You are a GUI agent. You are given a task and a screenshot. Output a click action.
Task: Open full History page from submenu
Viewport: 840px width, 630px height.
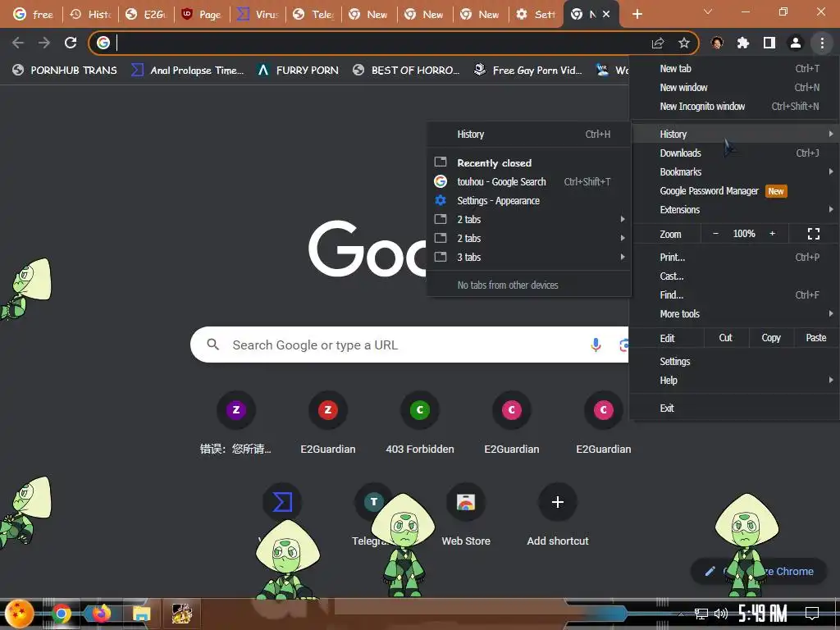pyautogui.click(x=529, y=135)
